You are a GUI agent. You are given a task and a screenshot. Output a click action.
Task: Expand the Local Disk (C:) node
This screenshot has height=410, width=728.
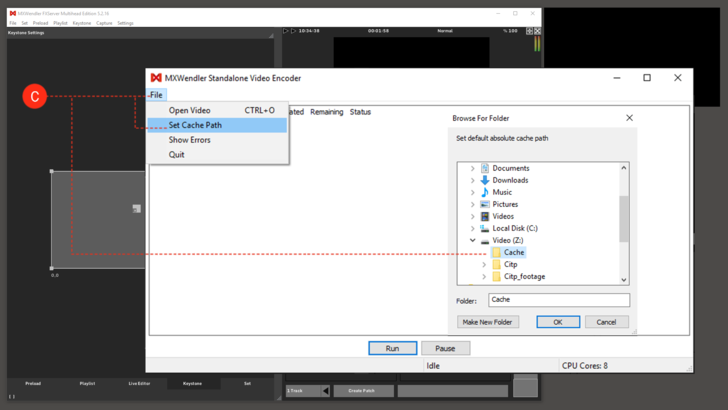point(473,228)
